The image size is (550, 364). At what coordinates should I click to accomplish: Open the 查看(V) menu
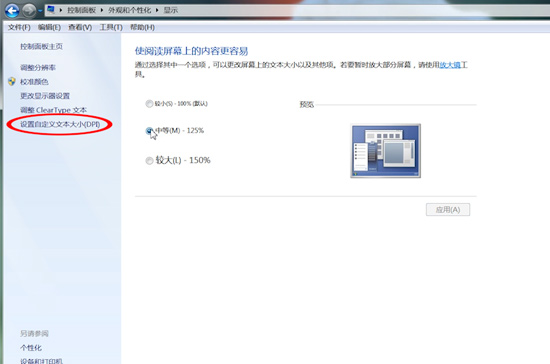[x=80, y=27]
